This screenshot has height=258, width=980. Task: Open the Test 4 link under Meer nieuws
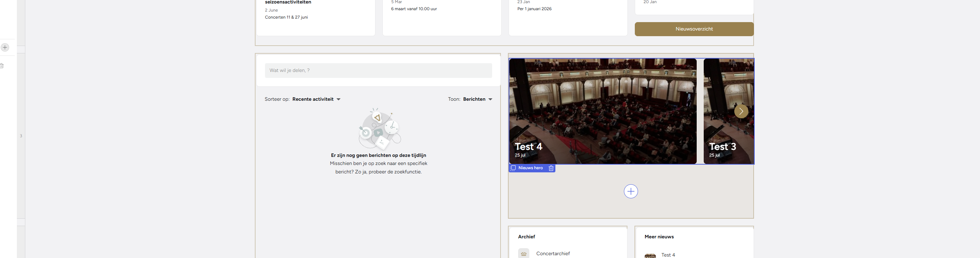668,255
